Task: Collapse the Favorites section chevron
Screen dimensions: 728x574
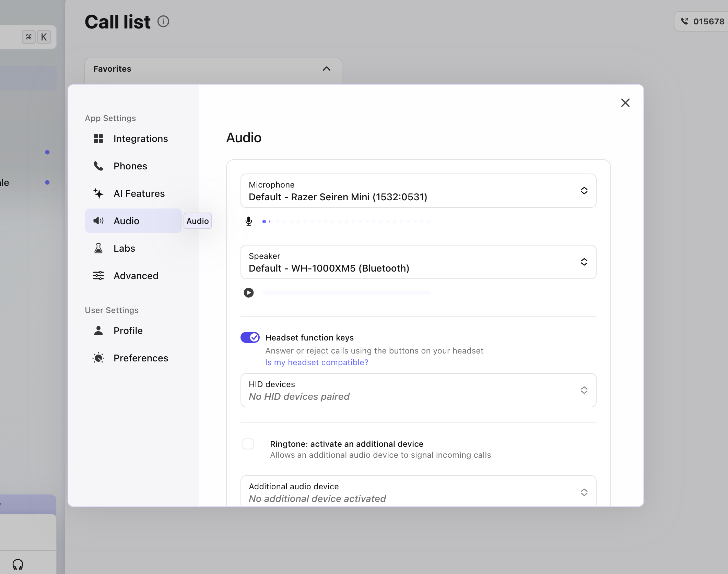Action: pos(327,69)
